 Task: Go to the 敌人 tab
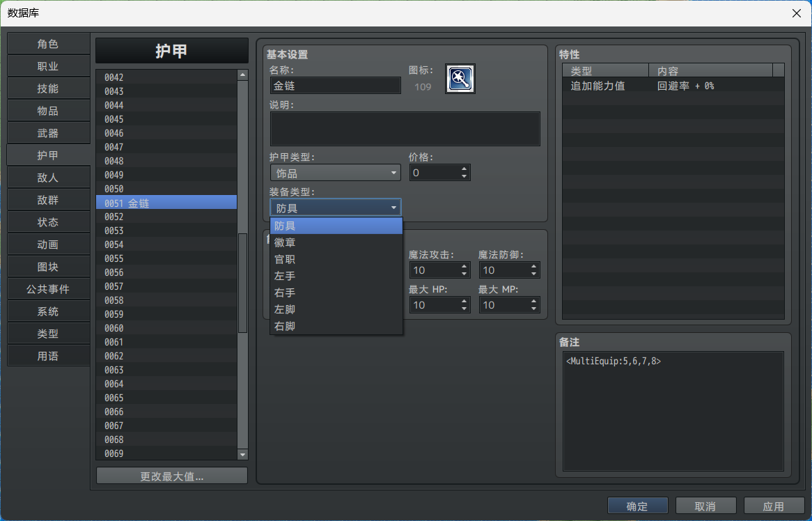click(48, 178)
